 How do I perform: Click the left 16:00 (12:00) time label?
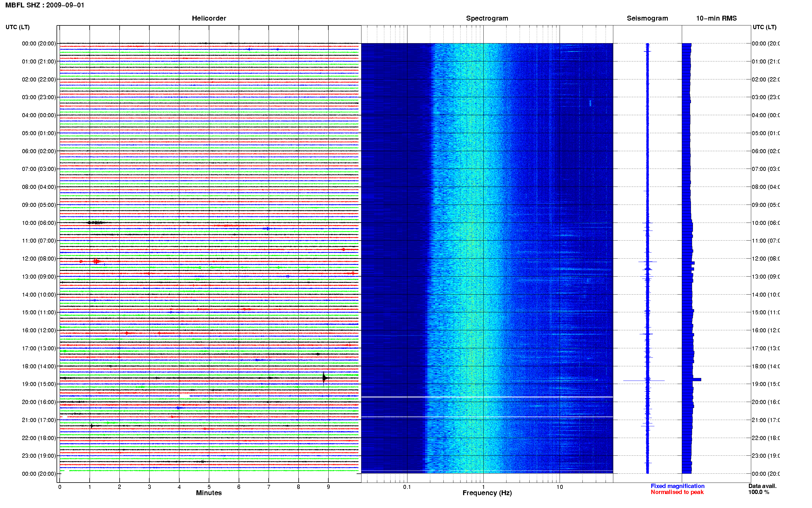click(x=39, y=330)
